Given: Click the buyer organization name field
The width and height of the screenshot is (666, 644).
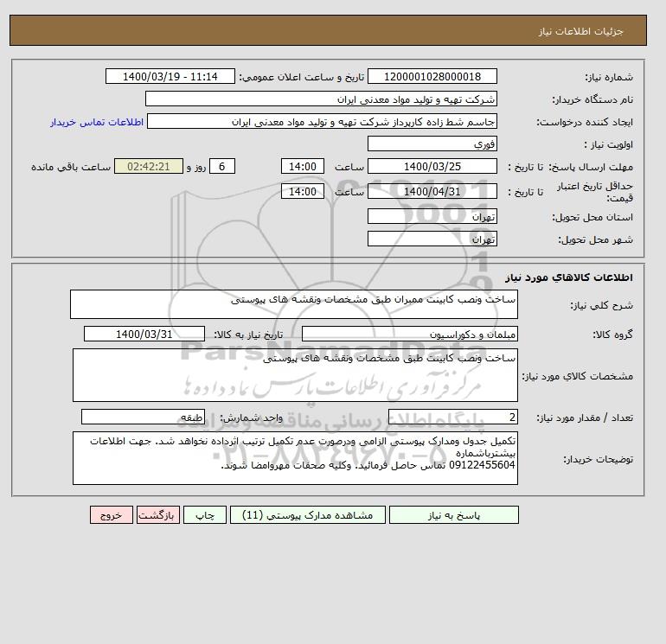Looking at the screenshot, I should click(x=321, y=99).
